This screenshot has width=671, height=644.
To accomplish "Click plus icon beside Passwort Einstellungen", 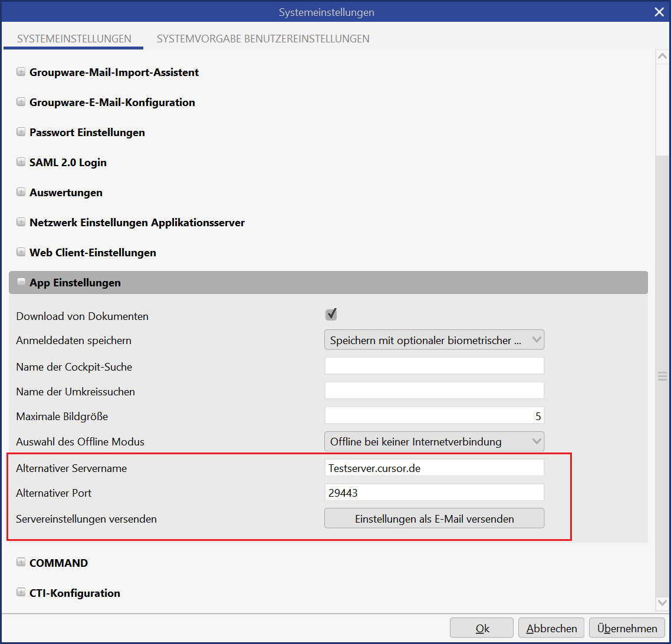I will [21, 133].
